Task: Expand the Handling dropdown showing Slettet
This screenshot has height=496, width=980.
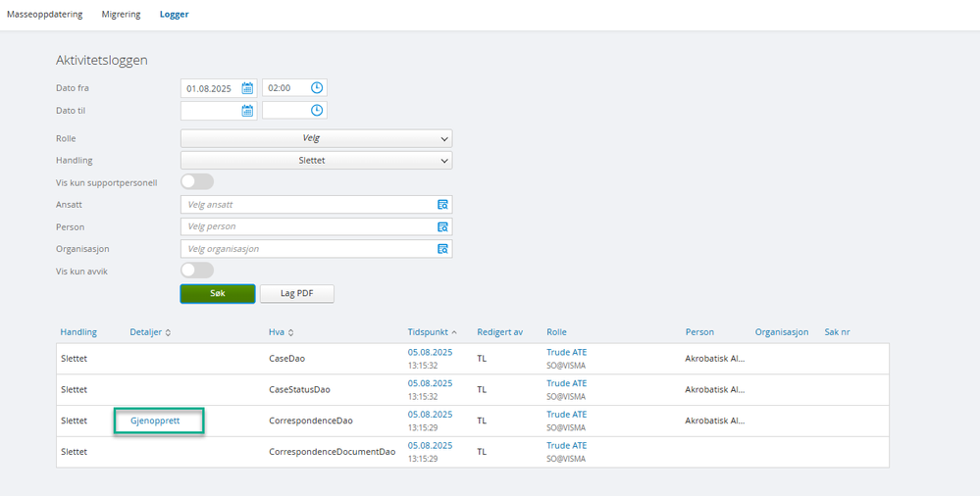Action: 316,161
